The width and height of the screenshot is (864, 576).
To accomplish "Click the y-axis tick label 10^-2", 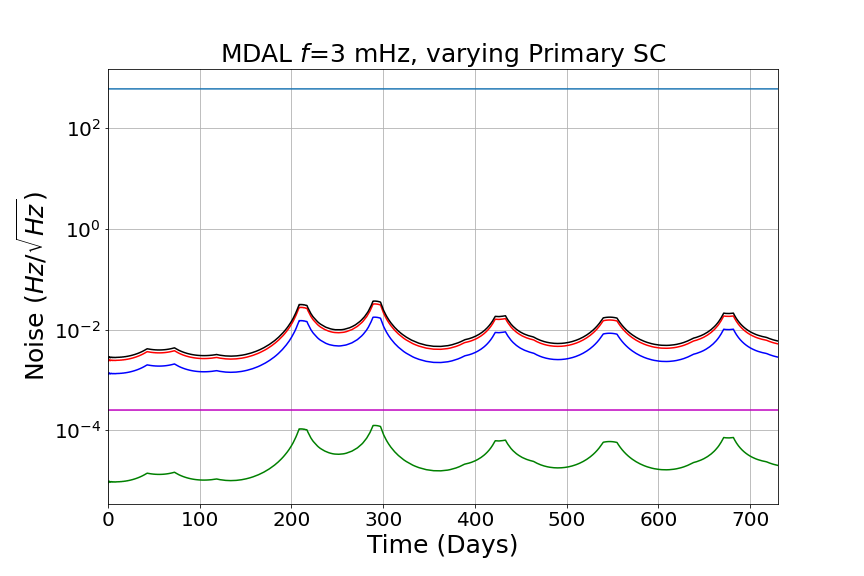I will (78, 331).
